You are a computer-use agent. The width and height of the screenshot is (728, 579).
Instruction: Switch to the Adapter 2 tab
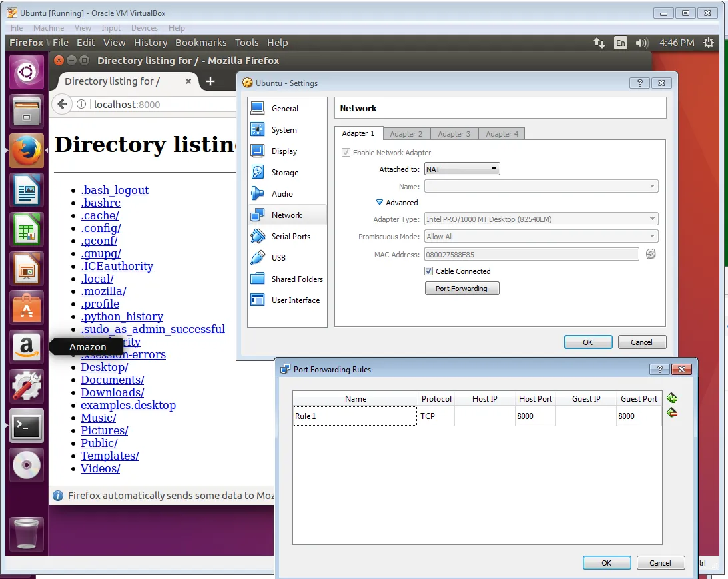pos(406,134)
